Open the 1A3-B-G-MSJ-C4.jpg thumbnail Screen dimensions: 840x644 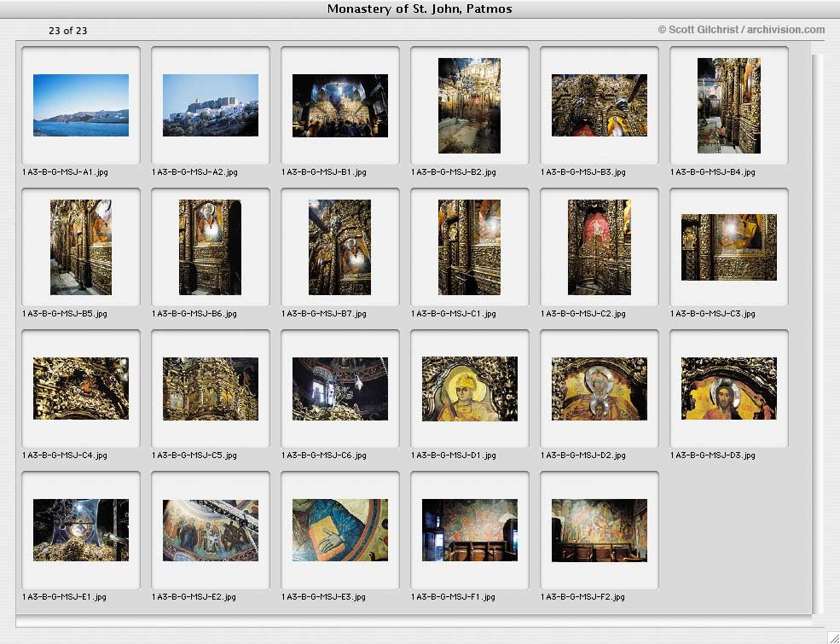(81, 388)
